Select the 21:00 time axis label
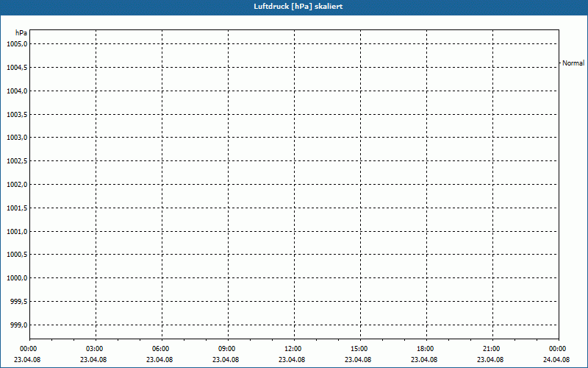Image resolution: width=588 pixels, height=368 pixels. tap(492, 349)
